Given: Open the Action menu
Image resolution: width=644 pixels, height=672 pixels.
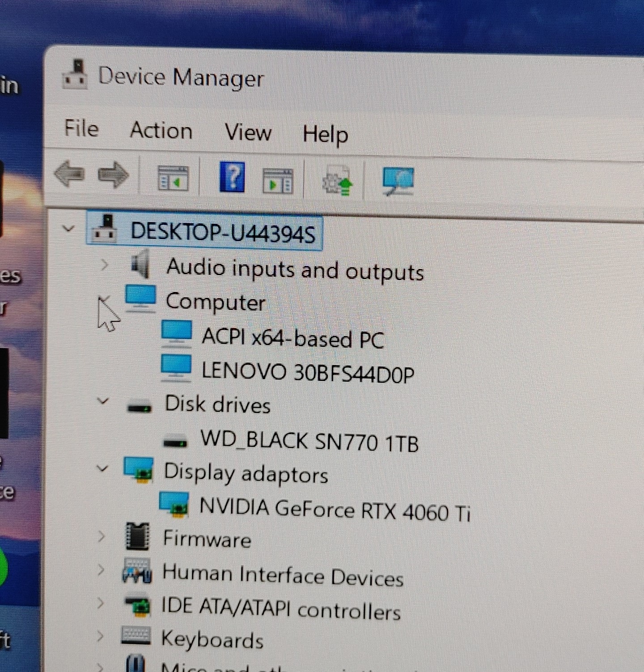Looking at the screenshot, I should tap(161, 131).
